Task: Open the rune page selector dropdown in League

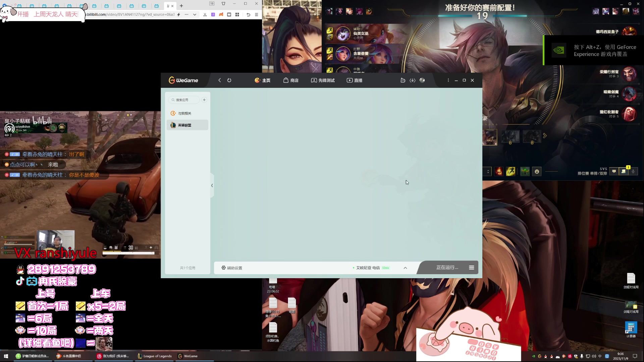Action: pyautogui.click(x=487, y=172)
